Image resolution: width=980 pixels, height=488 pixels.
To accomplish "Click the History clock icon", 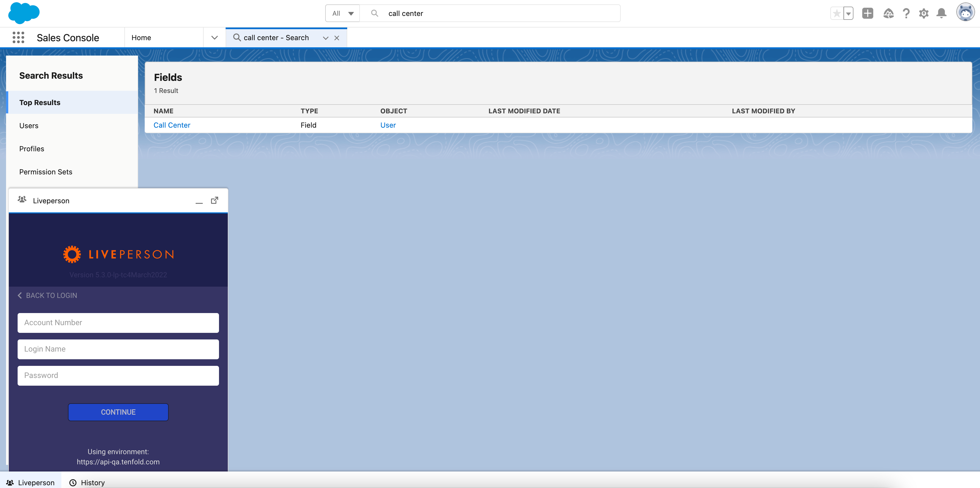I will 73,483.
